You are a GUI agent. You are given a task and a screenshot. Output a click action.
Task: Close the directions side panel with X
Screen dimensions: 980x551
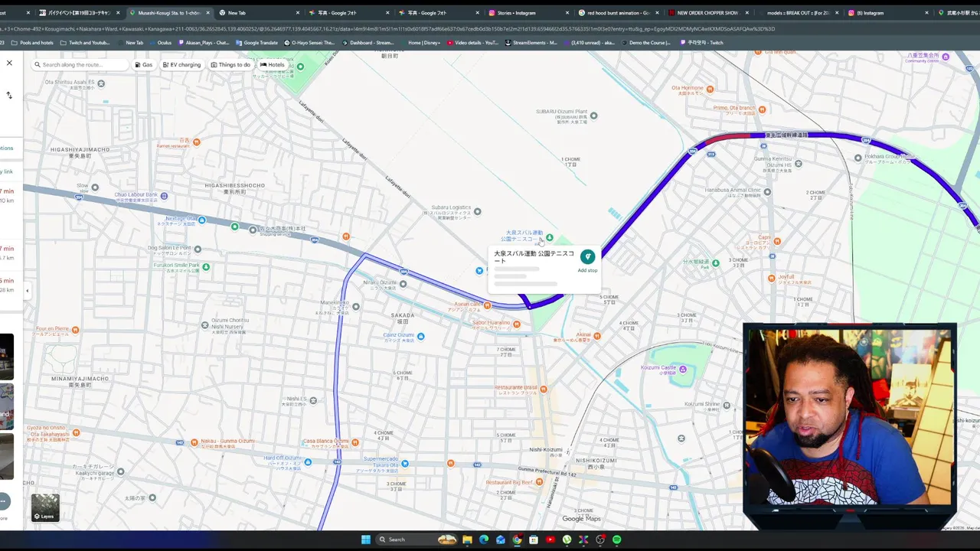(9, 63)
